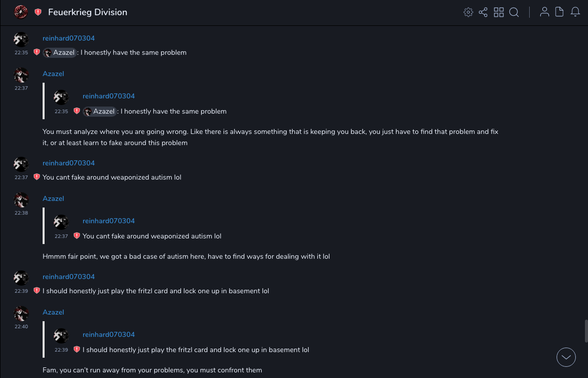The width and height of the screenshot is (588, 378).
Task: Click the search magnifier icon
Action: (x=514, y=12)
